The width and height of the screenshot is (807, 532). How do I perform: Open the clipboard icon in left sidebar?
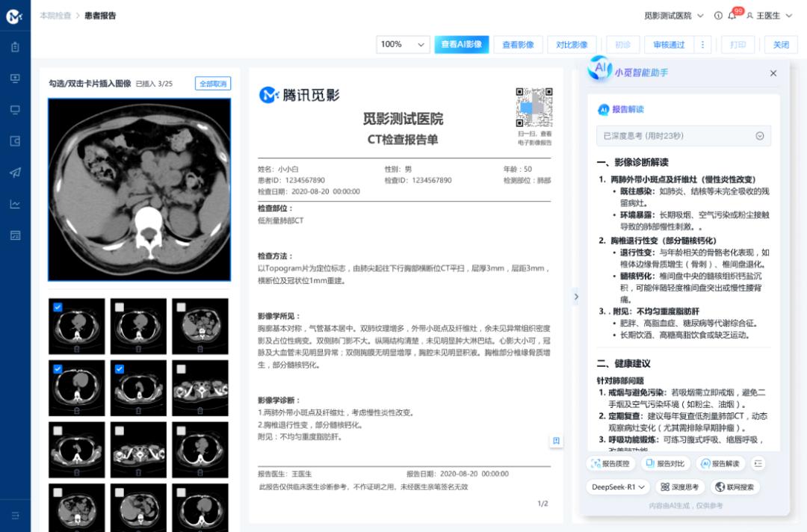[x=15, y=47]
